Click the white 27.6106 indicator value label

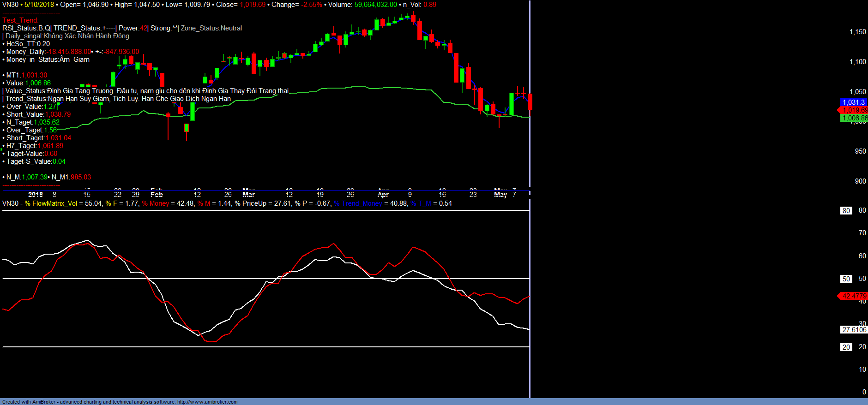854,330
